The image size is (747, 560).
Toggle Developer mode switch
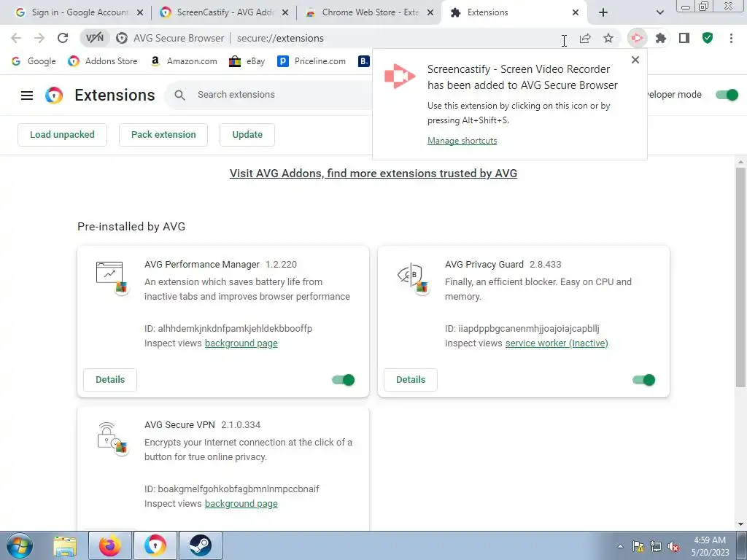[x=727, y=95]
